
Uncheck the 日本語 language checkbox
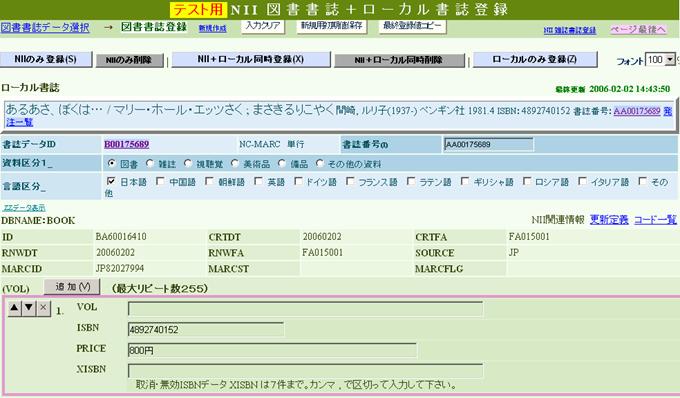111,181
